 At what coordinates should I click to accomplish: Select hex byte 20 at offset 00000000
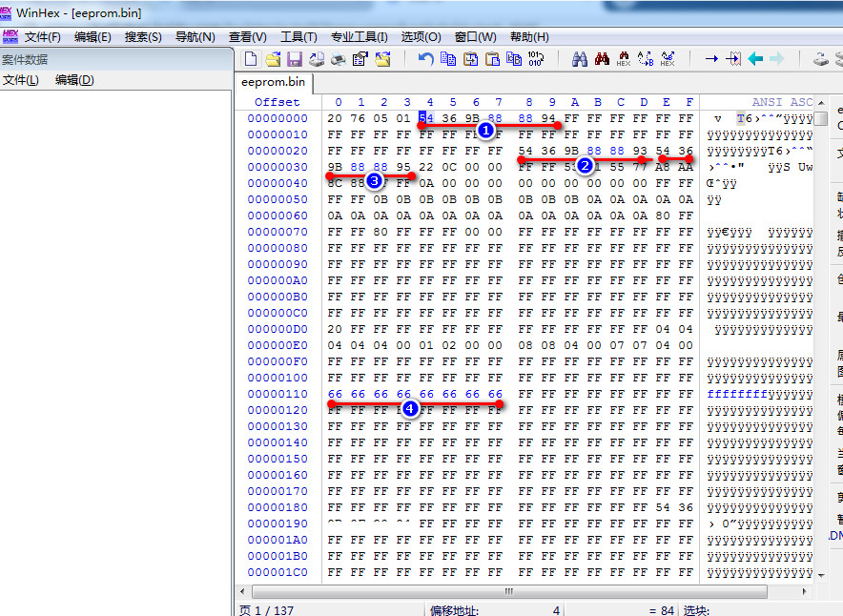click(334, 118)
